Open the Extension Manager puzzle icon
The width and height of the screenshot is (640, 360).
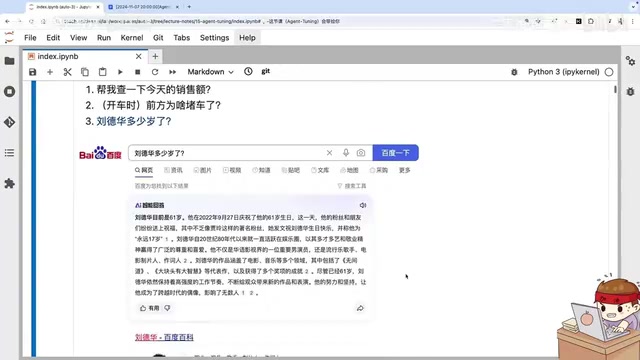9,184
